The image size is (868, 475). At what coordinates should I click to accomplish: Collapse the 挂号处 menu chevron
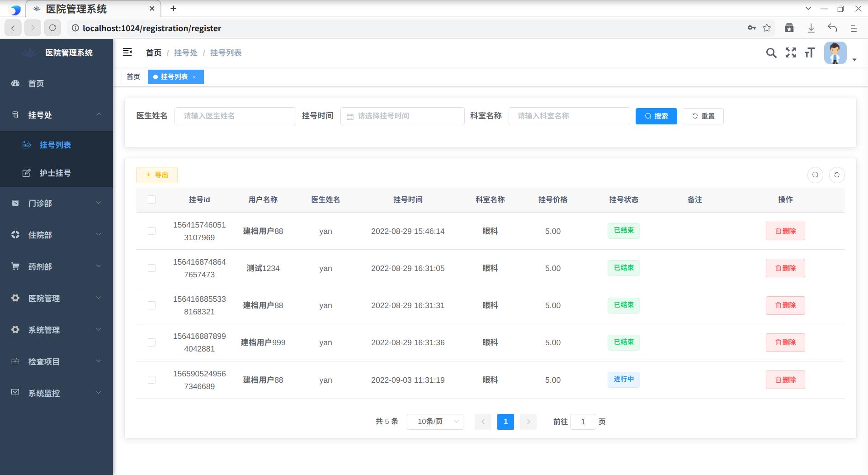pyautogui.click(x=99, y=114)
